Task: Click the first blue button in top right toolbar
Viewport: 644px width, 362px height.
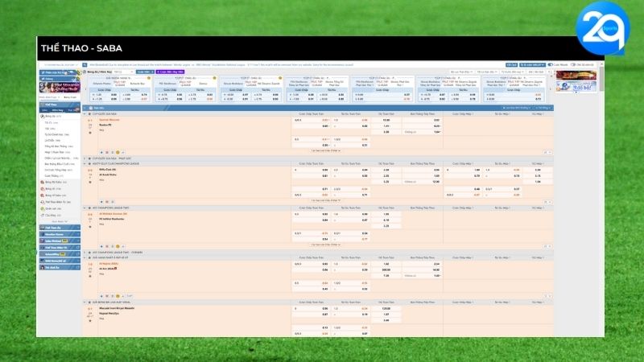Action: (x=511, y=65)
